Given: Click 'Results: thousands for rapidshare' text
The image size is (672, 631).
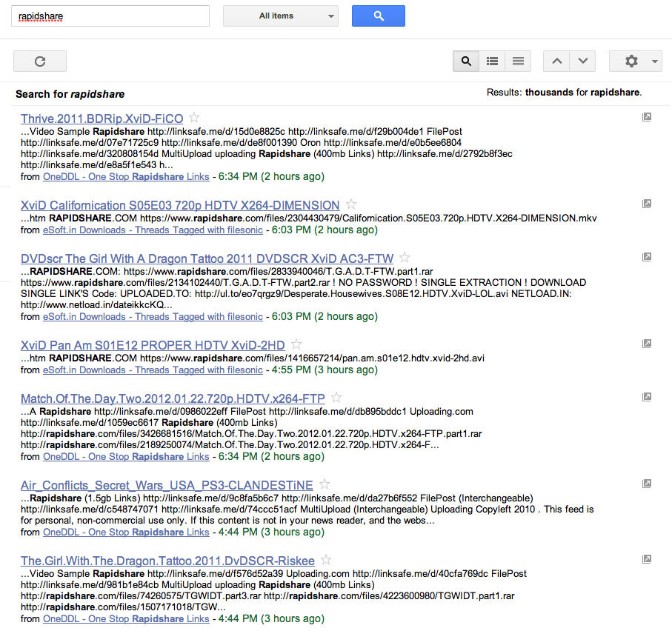Looking at the screenshot, I should click(x=564, y=93).
